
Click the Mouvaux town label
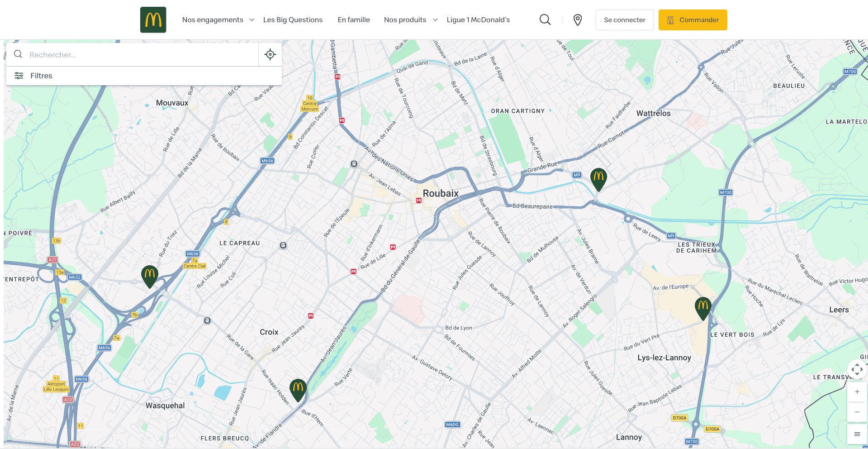tap(172, 103)
